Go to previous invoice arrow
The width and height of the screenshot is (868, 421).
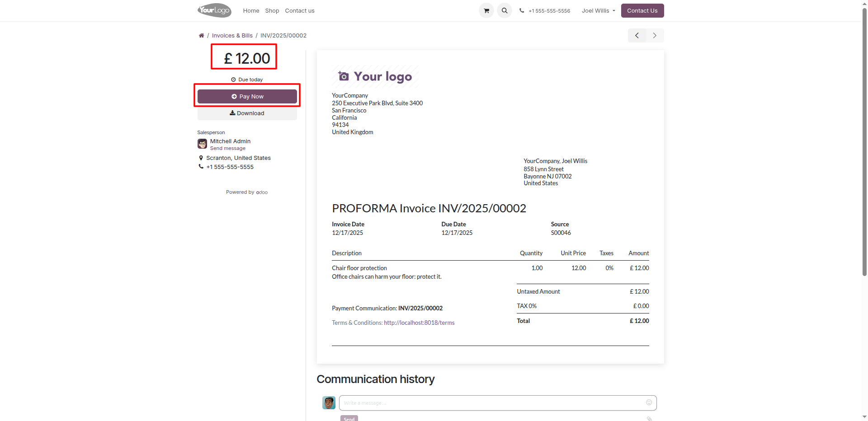[x=637, y=36]
